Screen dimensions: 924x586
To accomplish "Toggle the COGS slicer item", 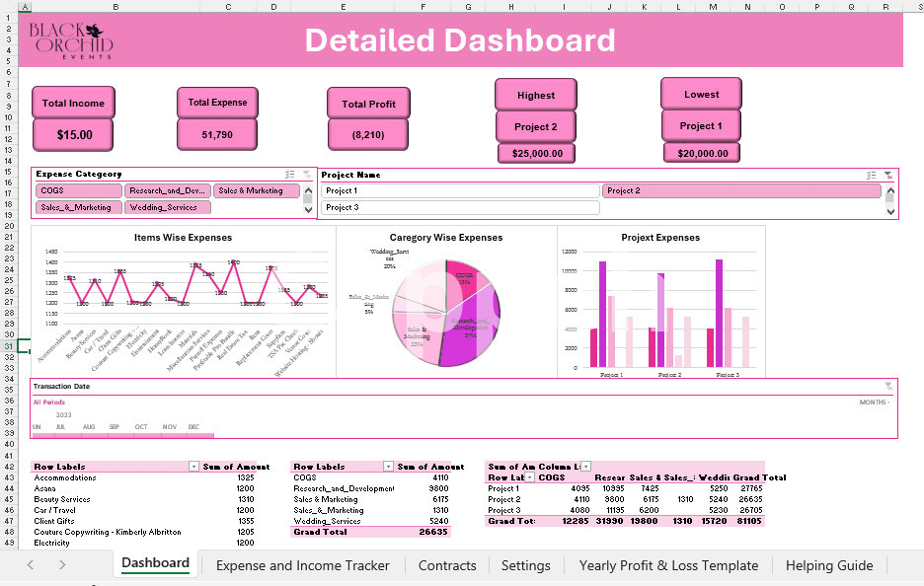I will point(79,191).
